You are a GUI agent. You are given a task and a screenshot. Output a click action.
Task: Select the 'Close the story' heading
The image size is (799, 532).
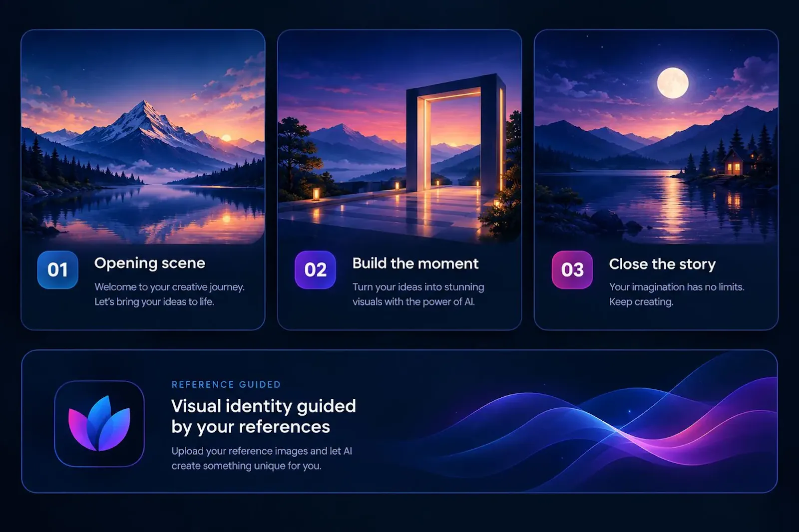click(x=662, y=264)
